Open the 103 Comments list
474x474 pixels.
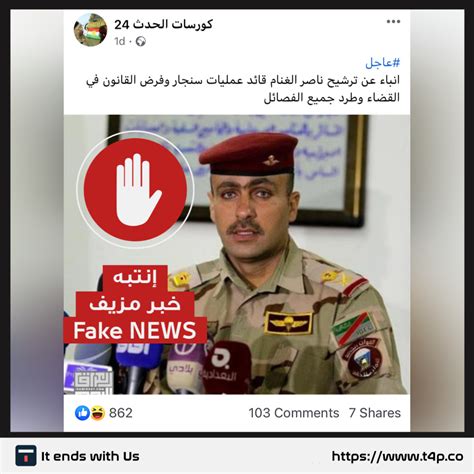point(294,413)
